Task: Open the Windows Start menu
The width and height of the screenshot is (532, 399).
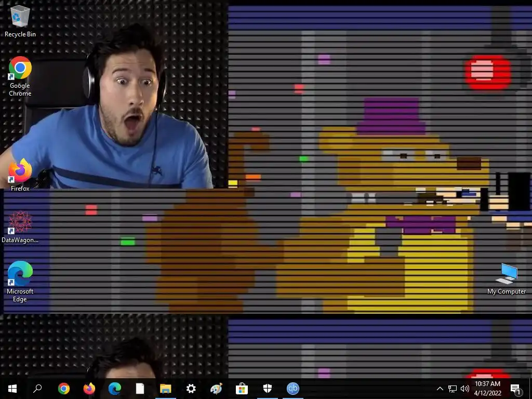Action: pos(12,389)
